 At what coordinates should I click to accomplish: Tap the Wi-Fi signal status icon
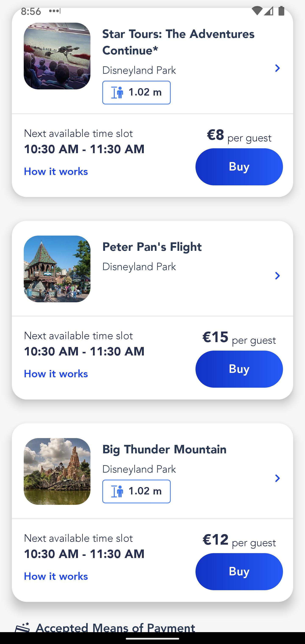257,11
